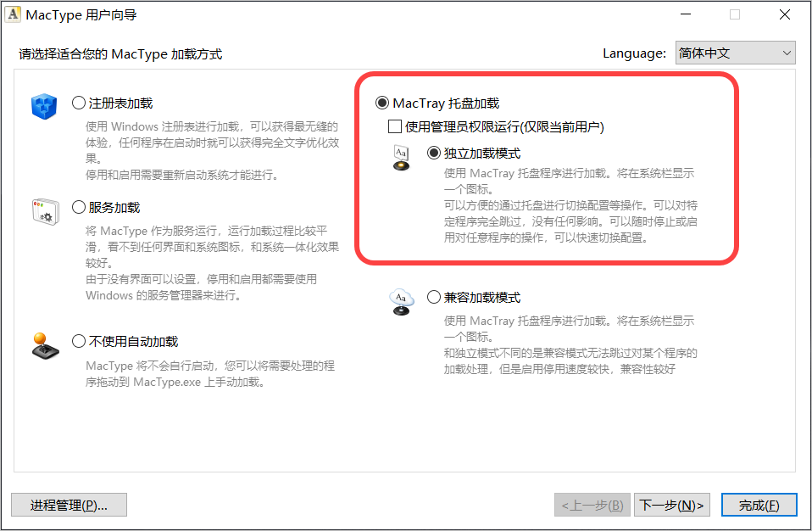Open 进程管理(P)... button
Image resolution: width=812 pixels, height=531 pixels.
(69, 505)
